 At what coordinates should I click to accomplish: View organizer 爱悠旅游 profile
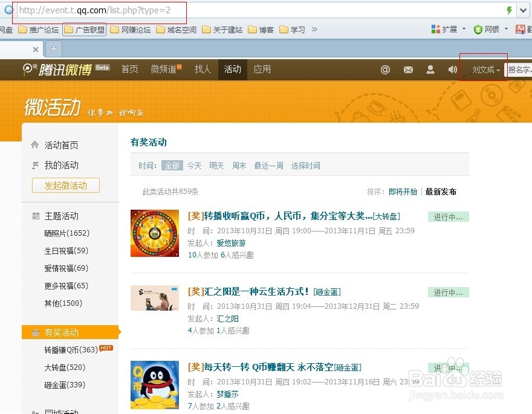(x=231, y=243)
